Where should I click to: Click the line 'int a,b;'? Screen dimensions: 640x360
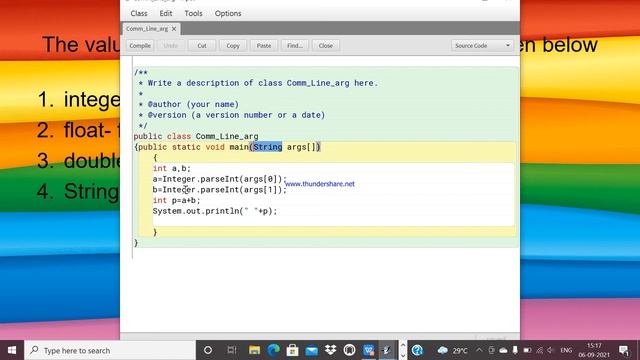[x=172, y=168]
